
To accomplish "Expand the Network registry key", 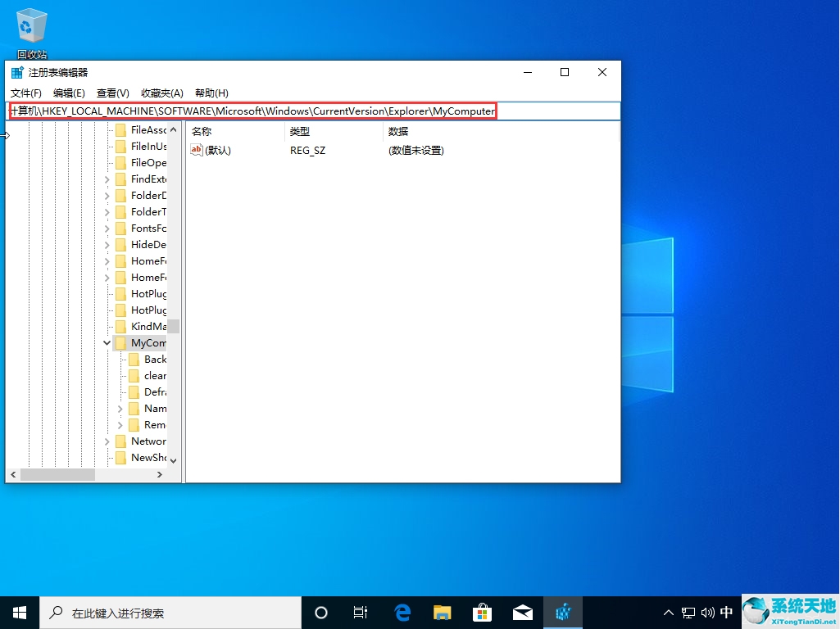I will (x=107, y=441).
